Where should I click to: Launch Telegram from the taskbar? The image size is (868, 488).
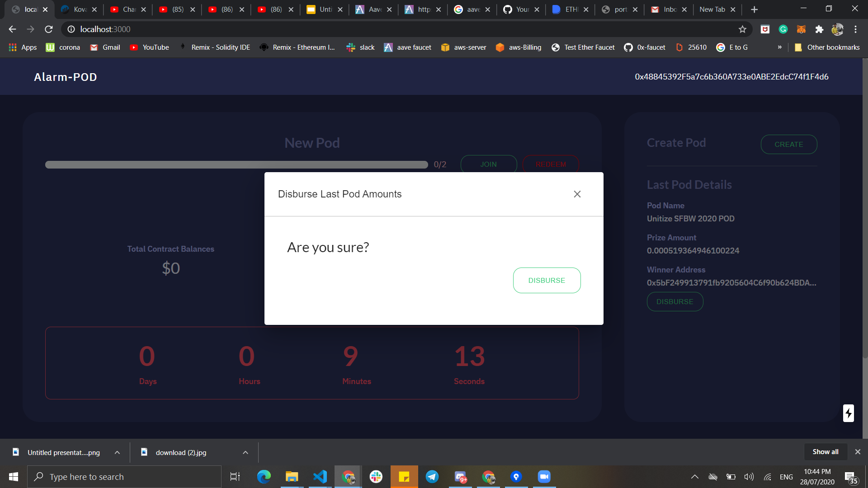(x=432, y=477)
